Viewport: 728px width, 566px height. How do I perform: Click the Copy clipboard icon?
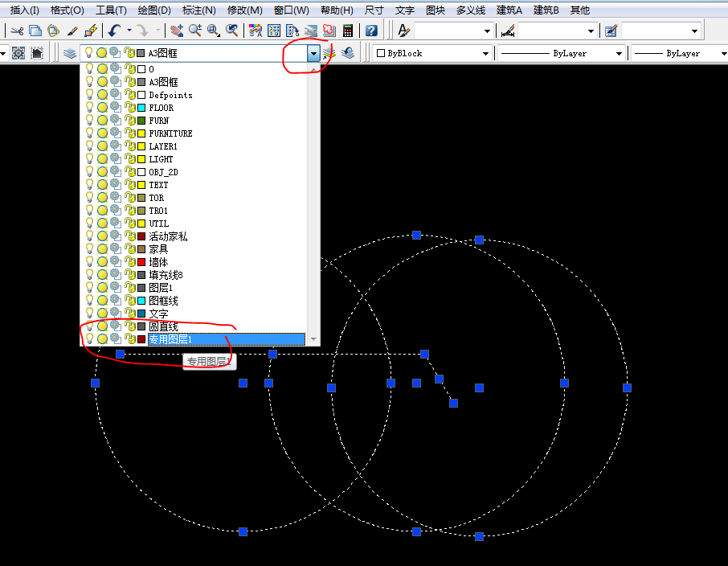(x=35, y=31)
